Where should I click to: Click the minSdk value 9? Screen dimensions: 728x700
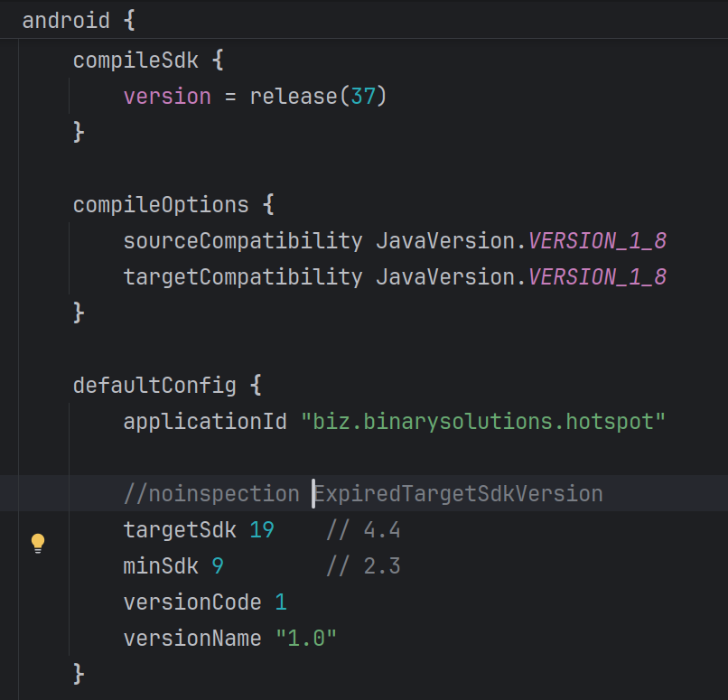[218, 566]
